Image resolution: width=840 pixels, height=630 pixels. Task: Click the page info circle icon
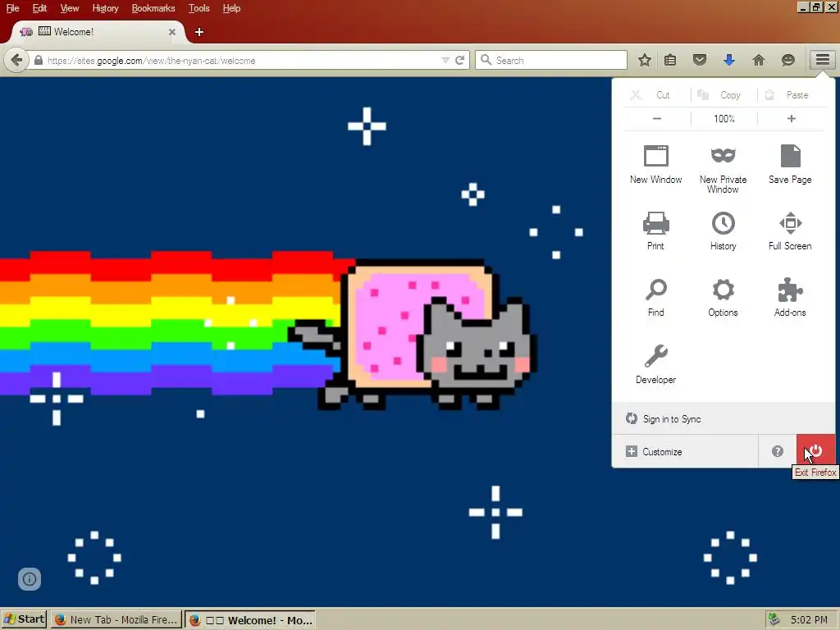click(x=30, y=578)
